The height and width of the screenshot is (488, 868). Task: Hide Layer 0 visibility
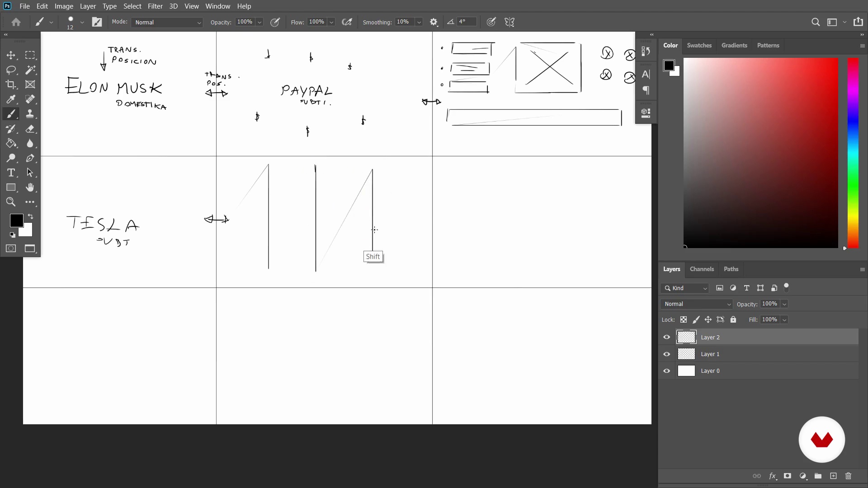(666, 371)
